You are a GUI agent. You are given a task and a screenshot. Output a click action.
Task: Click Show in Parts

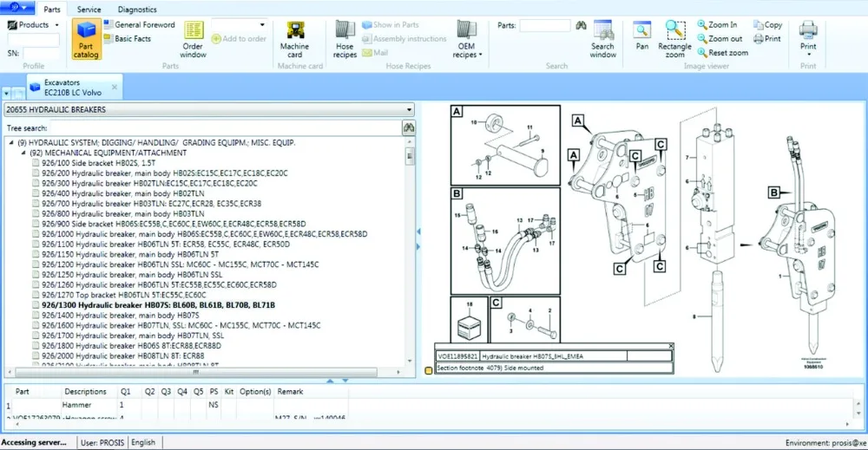[x=391, y=25]
